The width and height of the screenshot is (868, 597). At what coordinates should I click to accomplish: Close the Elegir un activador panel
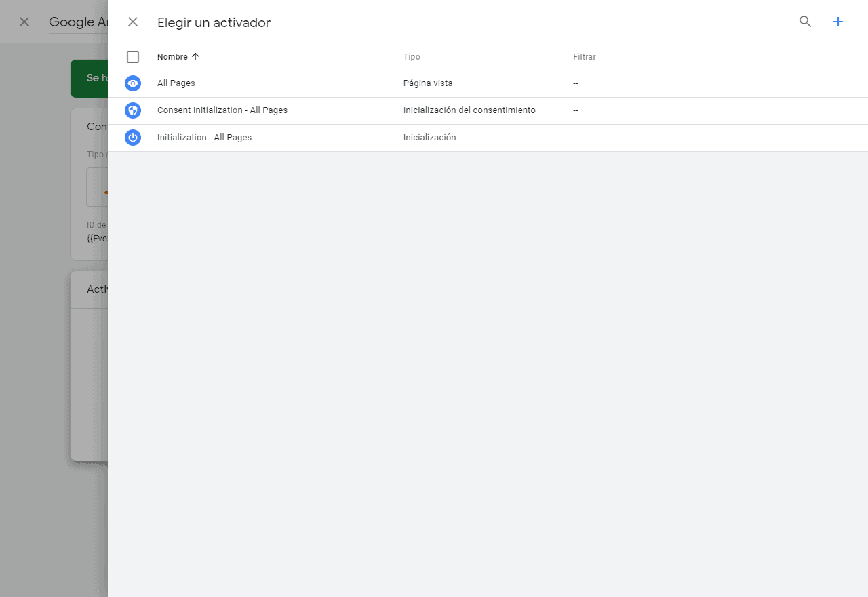(133, 22)
